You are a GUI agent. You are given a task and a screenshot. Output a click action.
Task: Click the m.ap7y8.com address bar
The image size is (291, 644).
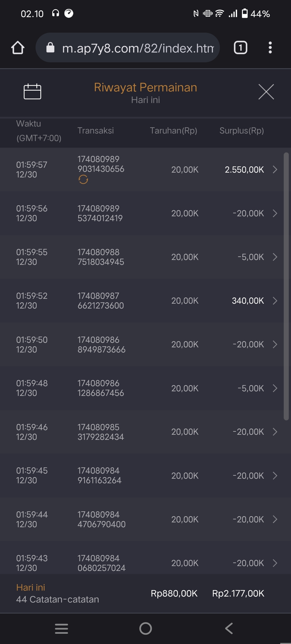coord(137,48)
